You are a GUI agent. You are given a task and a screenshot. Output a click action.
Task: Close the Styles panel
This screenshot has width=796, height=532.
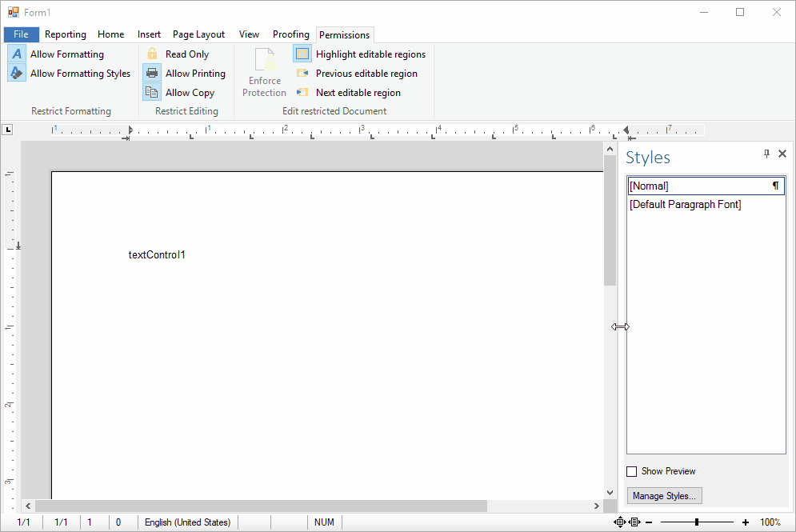tap(782, 154)
